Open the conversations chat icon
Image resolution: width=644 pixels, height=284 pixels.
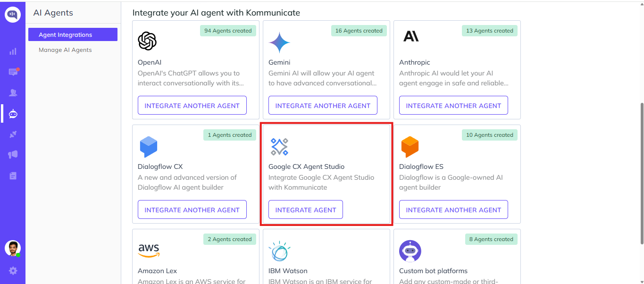[x=13, y=72]
